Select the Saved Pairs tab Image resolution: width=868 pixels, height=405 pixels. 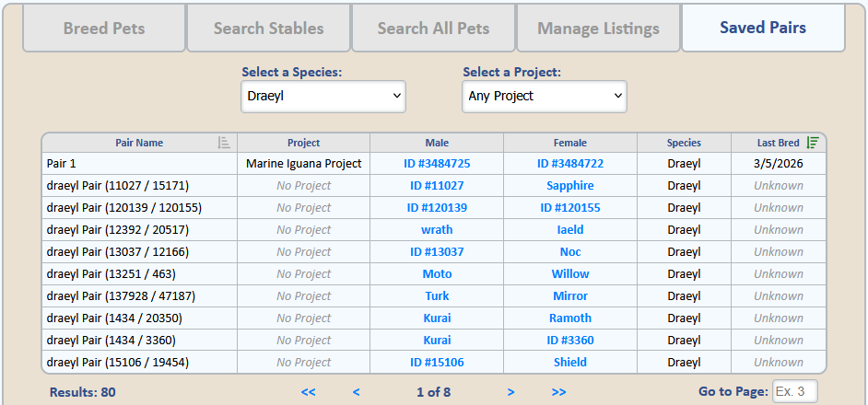click(763, 28)
